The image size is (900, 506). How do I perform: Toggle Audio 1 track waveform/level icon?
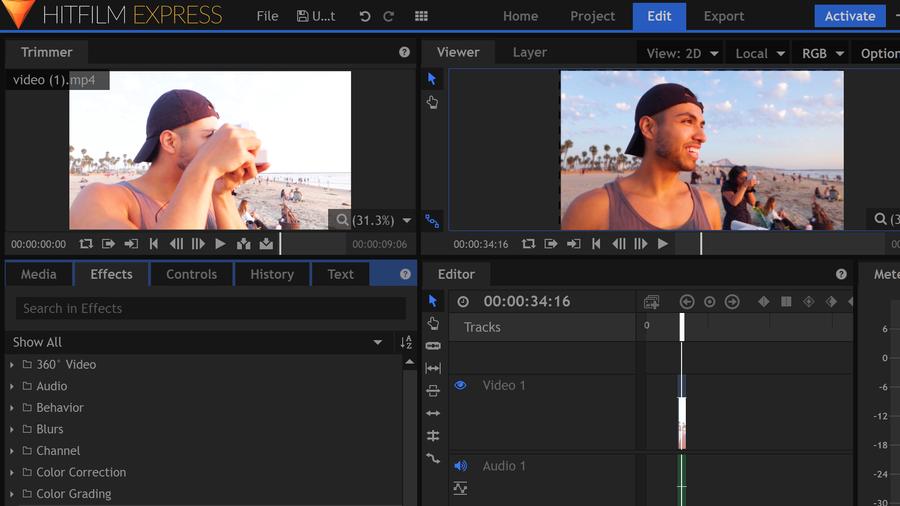(460, 488)
